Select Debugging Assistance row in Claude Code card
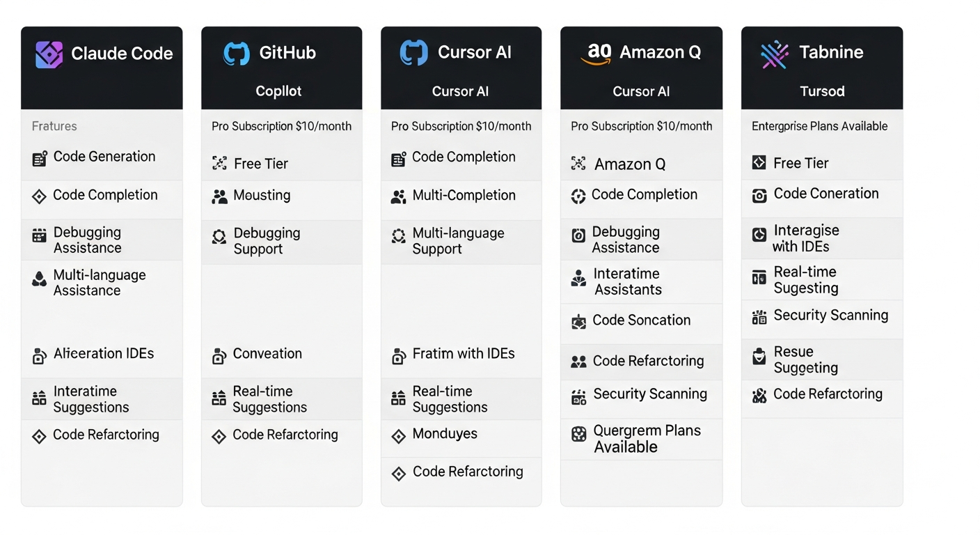Viewport: 980px width, 535px height. tap(88, 240)
